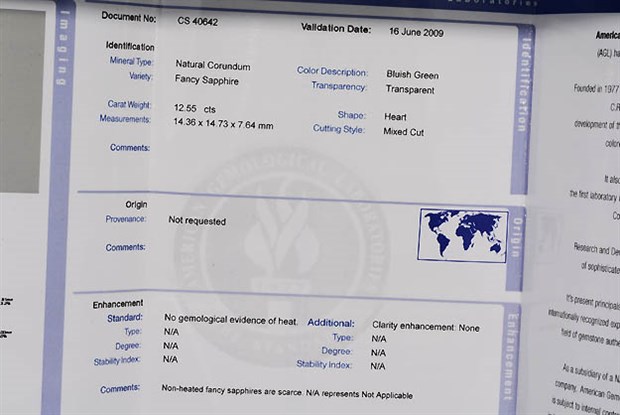Click the Validation Date: label
Image resolution: width=620 pixels, height=415 pixels.
pyautogui.click(x=336, y=28)
